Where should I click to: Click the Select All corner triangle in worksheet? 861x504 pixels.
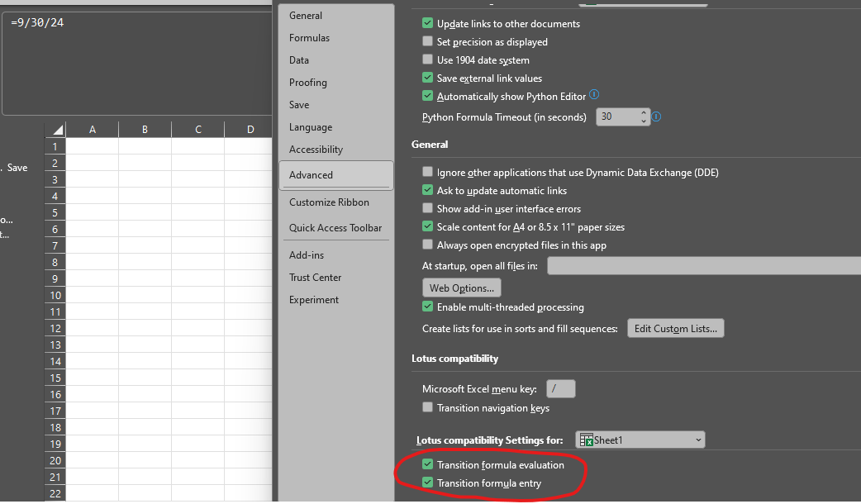coord(57,130)
